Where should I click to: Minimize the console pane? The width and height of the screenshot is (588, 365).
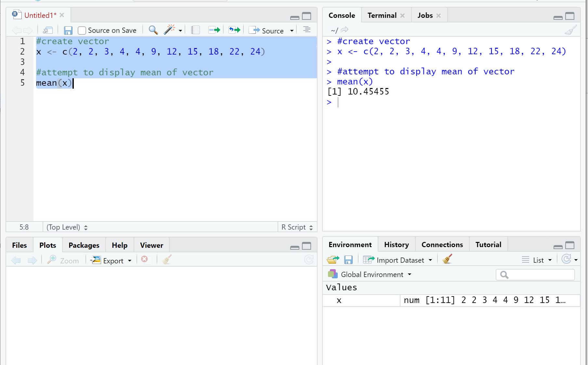[x=558, y=18]
